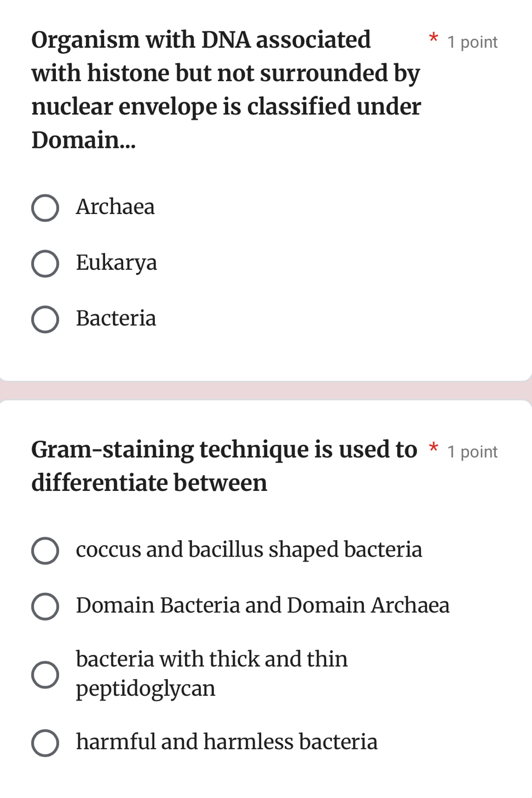The image size is (532, 798).
Task: Click the Gram-staining question title
Action: click(x=224, y=466)
